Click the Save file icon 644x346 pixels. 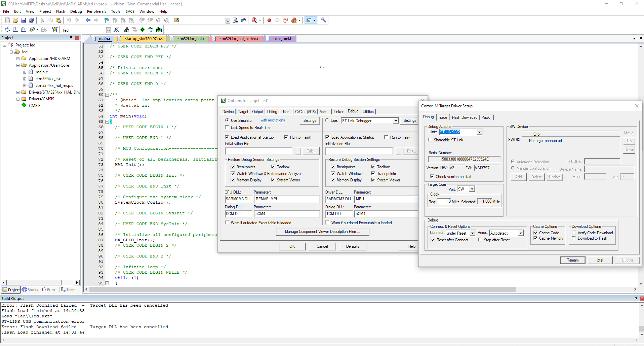(24, 20)
